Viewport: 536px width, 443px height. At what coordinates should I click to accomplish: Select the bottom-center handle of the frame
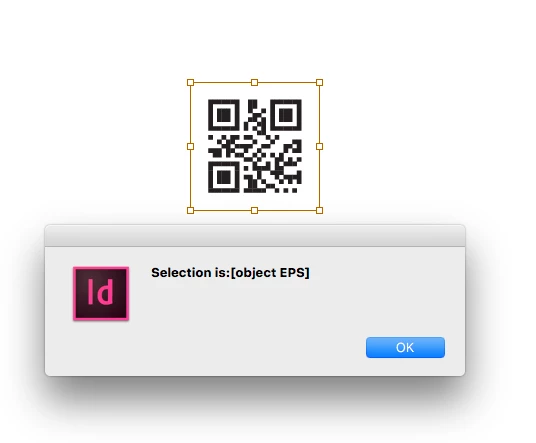pos(254,210)
